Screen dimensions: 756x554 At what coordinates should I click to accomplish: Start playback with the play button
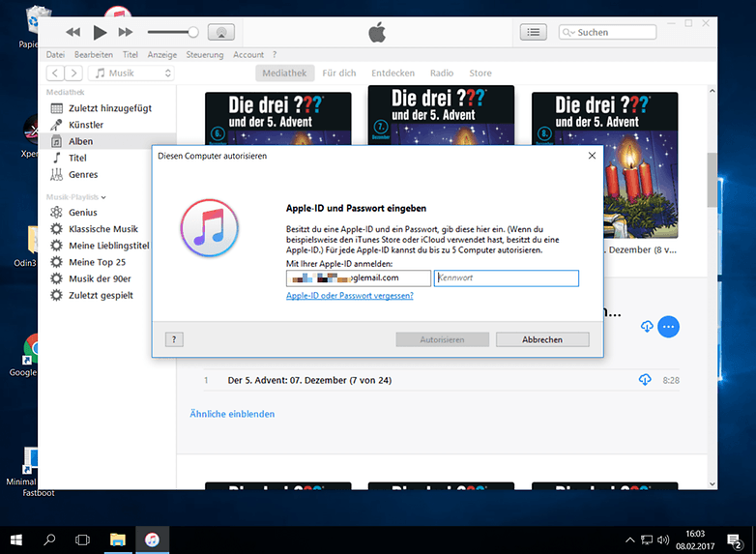[x=100, y=32]
